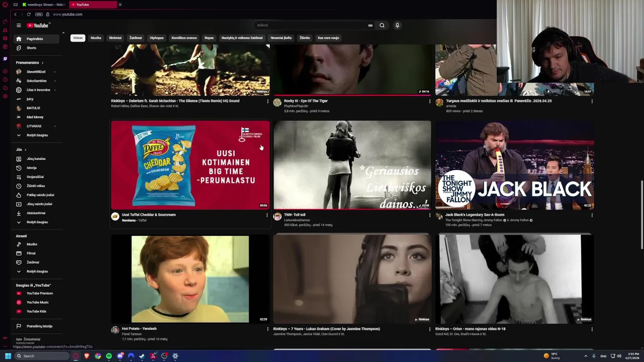Viewport: 644px width, 362px height.
Task: Open SteveWillDoIt channel subscription
Action: [x=36, y=72]
